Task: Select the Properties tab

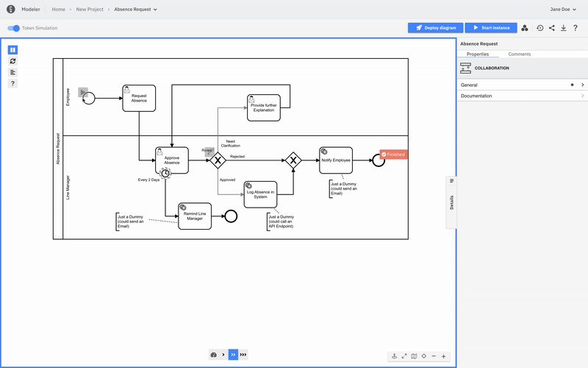Action: [x=478, y=54]
